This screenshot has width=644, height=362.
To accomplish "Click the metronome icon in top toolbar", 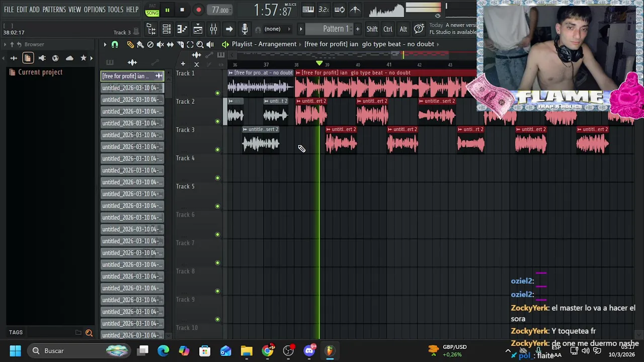I will click(355, 10).
